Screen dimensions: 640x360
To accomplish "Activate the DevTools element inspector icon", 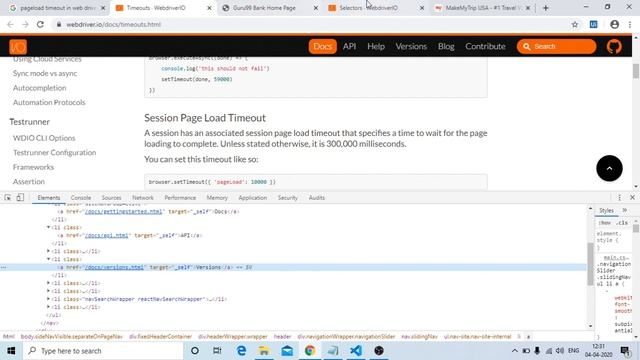I will click(8, 198).
